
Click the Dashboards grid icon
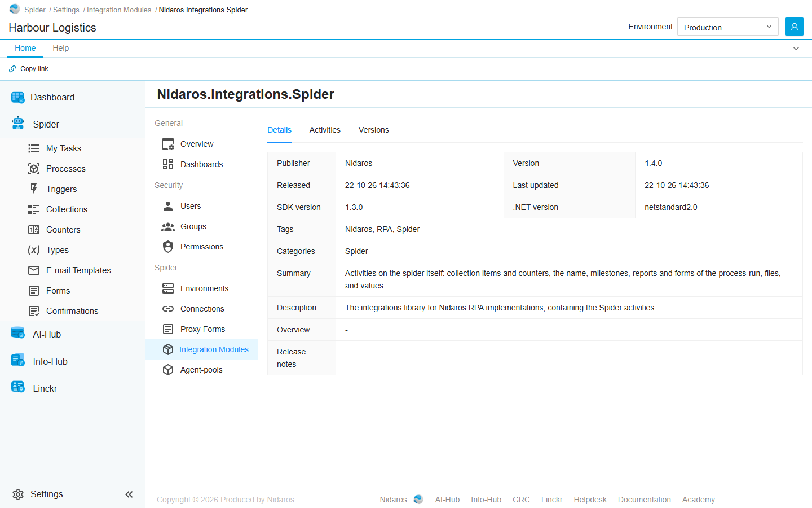tap(168, 164)
